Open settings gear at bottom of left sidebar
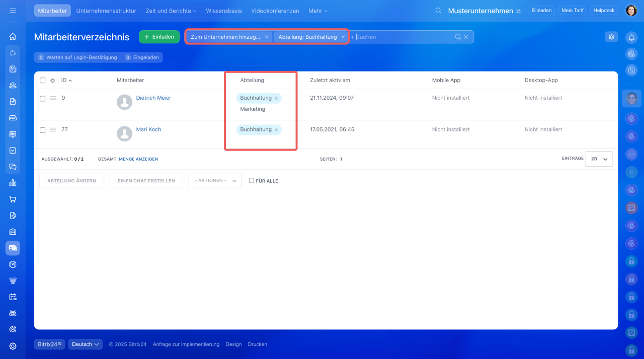 pos(13,346)
